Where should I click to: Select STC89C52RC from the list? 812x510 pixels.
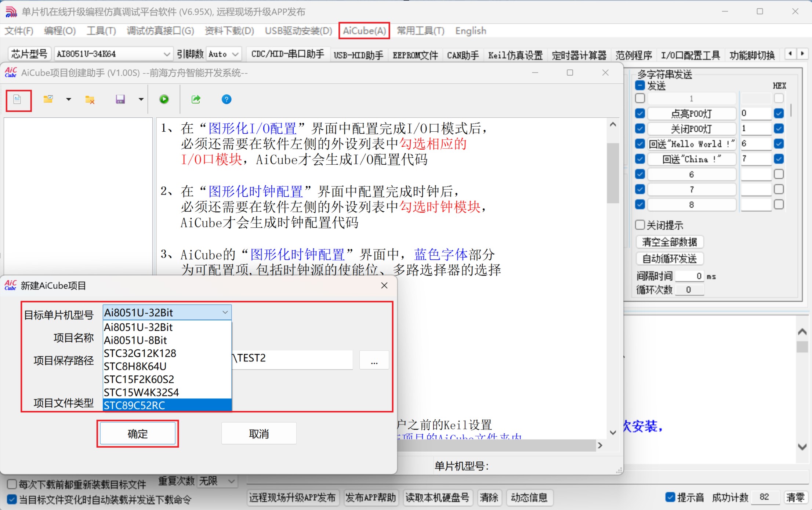click(x=167, y=405)
